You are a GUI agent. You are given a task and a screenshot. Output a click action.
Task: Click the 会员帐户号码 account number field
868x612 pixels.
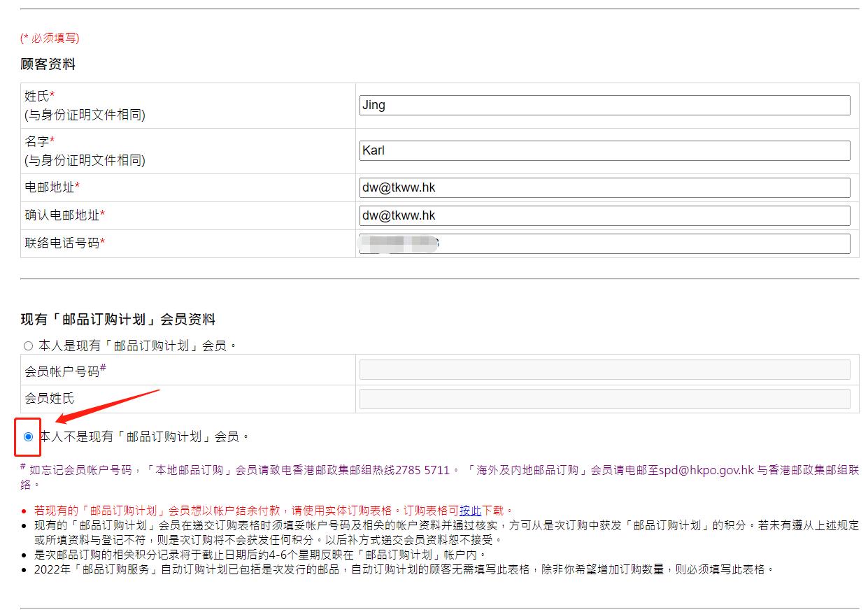604,370
